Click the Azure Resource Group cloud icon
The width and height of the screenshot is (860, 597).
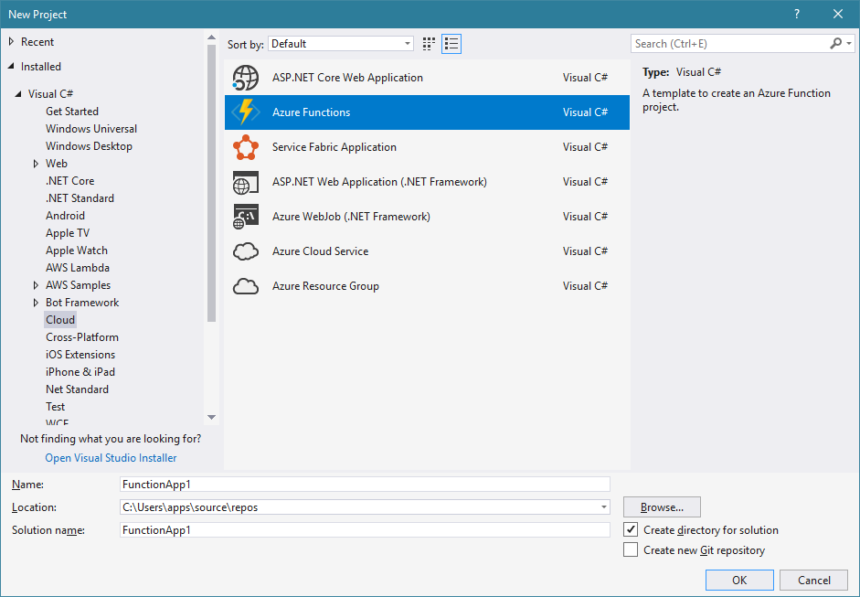pos(245,286)
